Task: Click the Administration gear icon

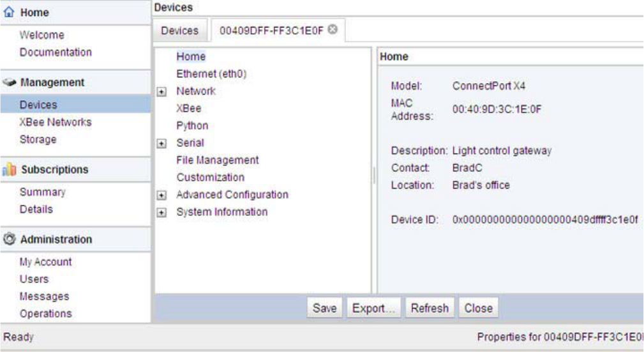Action: (x=10, y=240)
